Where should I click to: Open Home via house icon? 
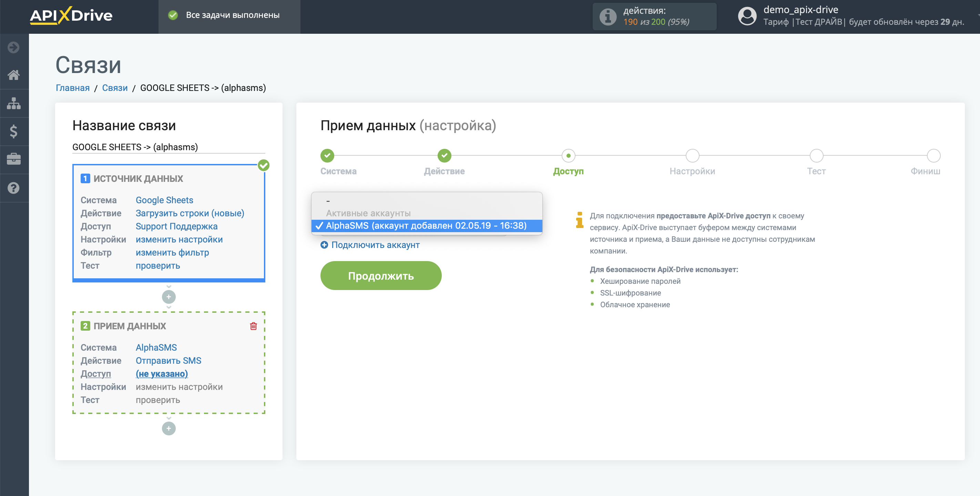(14, 75)
